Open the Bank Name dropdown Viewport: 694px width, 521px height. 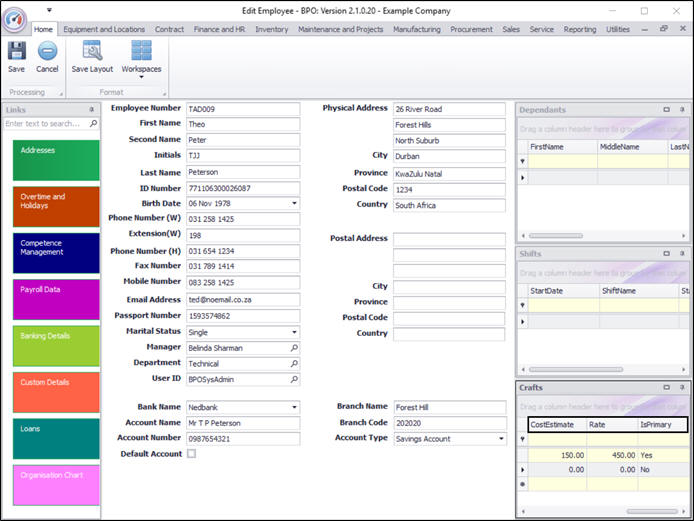[294, 408]
